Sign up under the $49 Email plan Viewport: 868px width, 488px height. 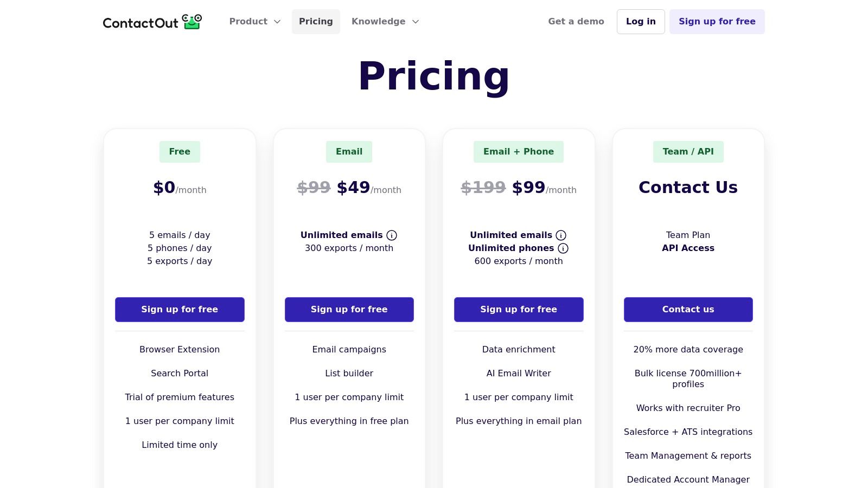pos(349,310)
